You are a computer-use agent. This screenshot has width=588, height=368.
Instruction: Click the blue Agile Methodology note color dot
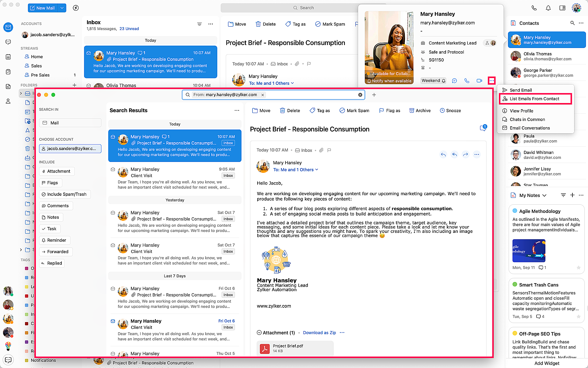(x=515, y=211)
